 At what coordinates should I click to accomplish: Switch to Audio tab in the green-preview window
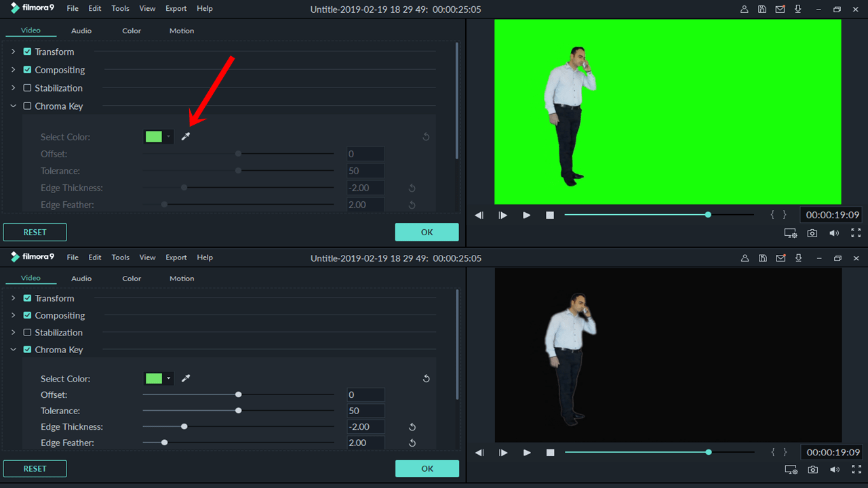81,30
